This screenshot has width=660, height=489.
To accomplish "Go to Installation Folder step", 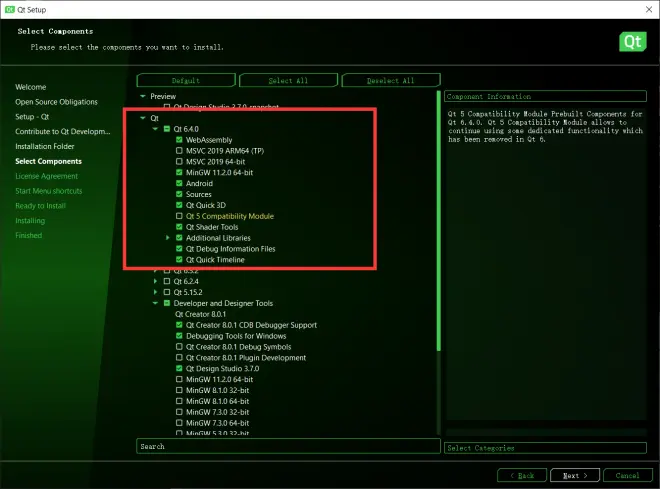I will click(45, 146).
